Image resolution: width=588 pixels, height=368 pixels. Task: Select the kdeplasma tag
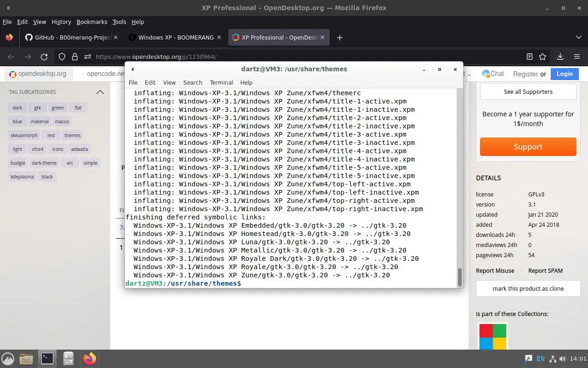[22, 177]
